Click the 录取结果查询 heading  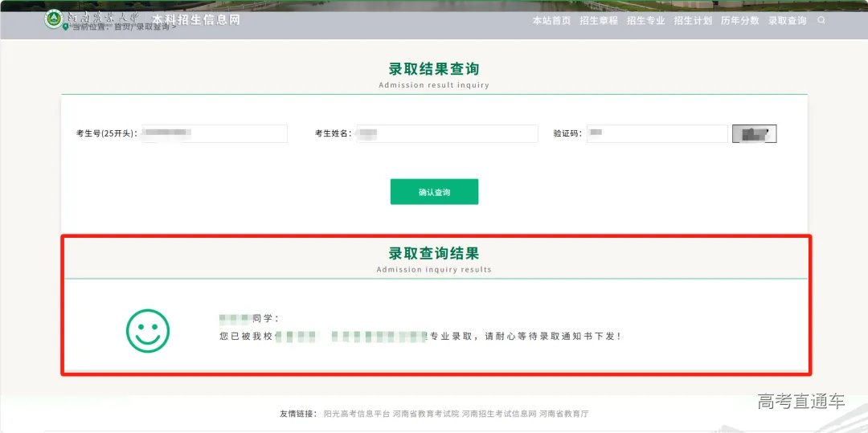434,69
